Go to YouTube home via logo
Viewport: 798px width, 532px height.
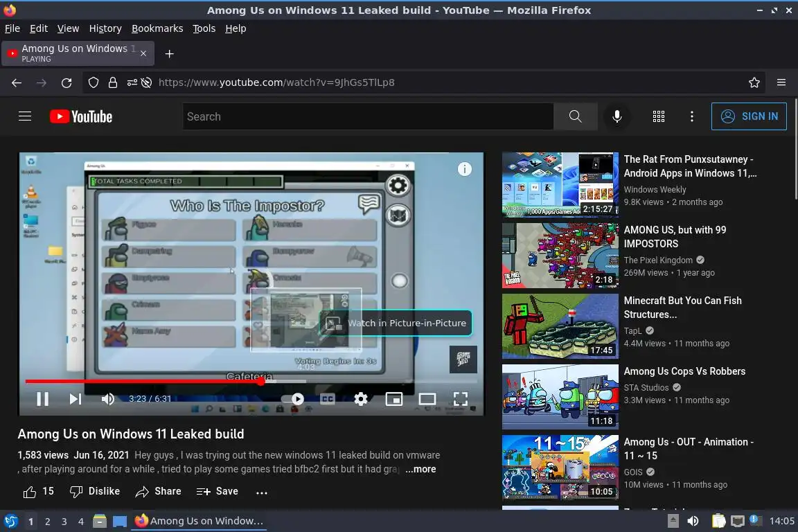point(81,116)
